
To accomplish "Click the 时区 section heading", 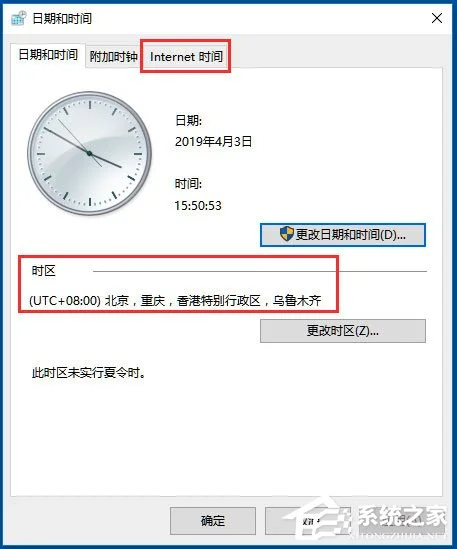I will (43, 271).
